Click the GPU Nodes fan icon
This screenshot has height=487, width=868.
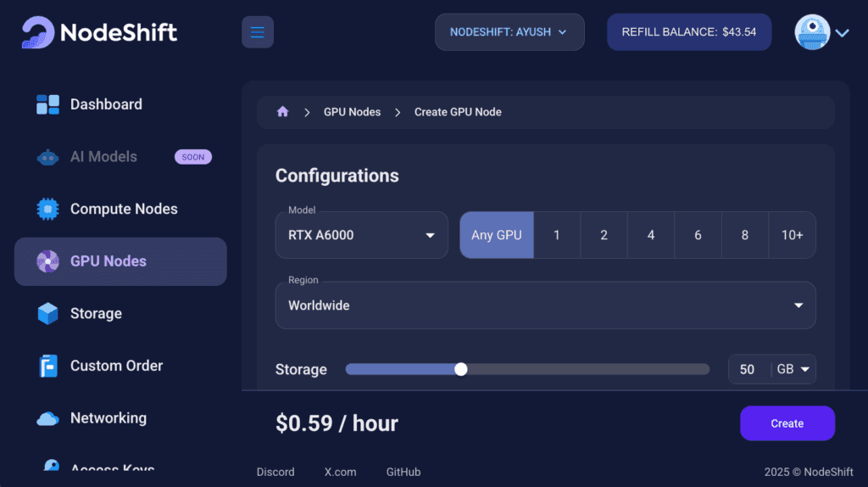pyautogui.click(x=47, y=261)
